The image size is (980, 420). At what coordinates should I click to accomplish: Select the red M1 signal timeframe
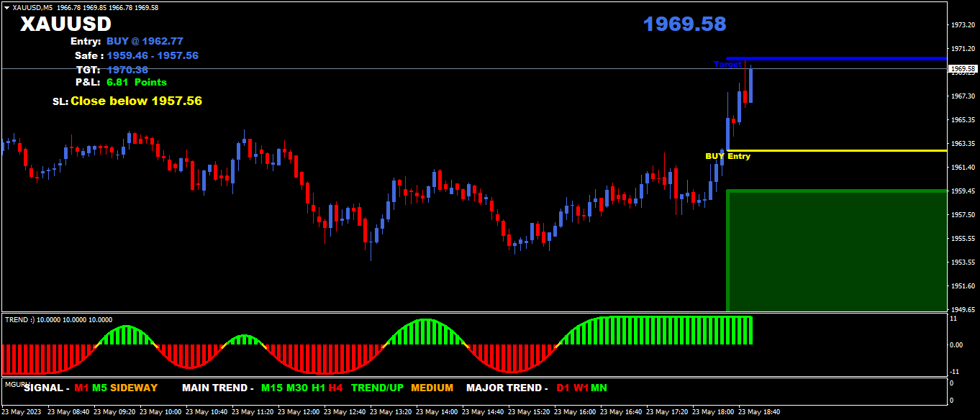point(81,388)
